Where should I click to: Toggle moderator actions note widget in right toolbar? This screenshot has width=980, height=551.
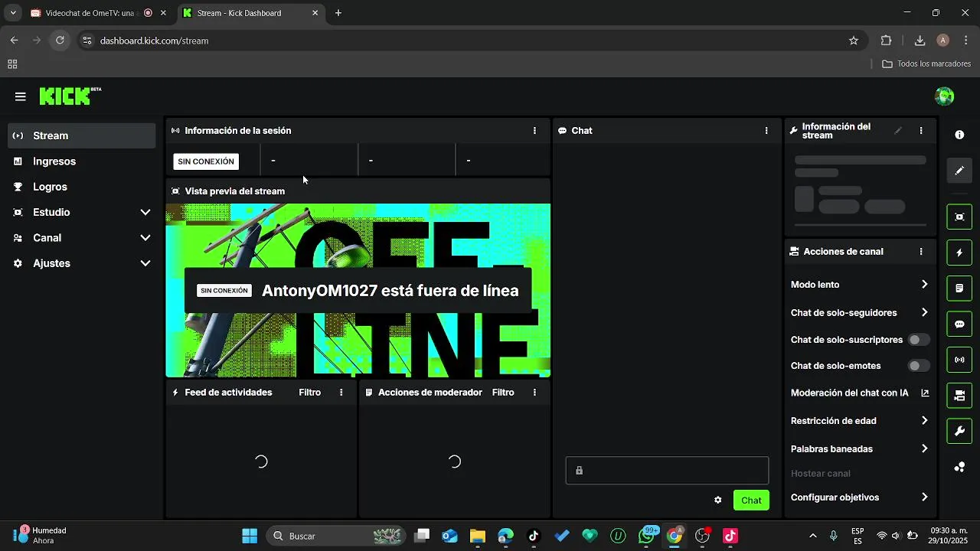(x=959, y=289)
